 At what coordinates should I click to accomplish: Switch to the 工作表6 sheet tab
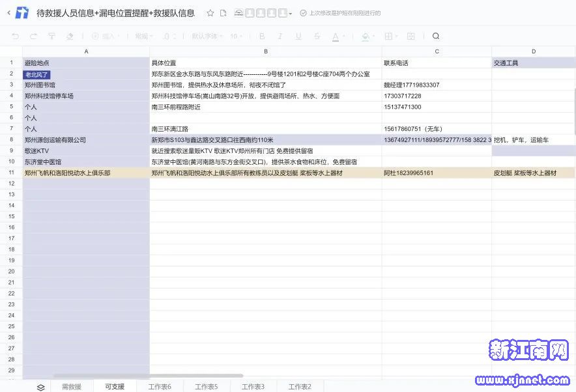(160, 387)
